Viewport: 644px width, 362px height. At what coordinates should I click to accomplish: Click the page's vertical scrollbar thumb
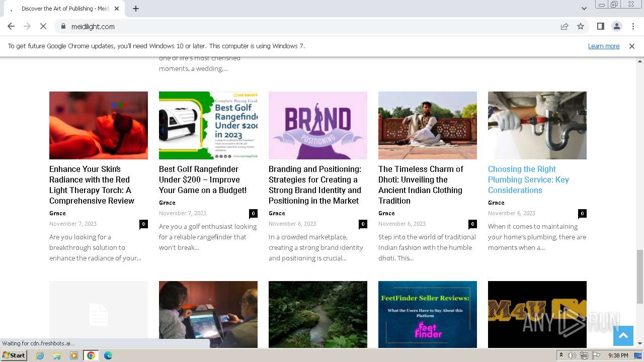640,276
